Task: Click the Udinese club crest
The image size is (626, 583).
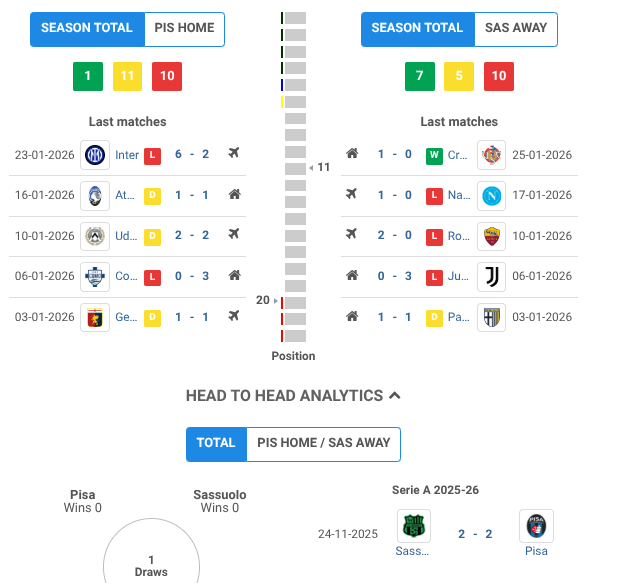Action: pyautogui.click(x=95, y=236)
